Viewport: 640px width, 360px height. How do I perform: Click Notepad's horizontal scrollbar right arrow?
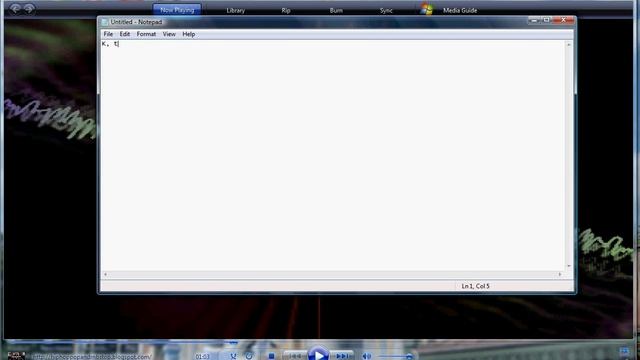560,274
